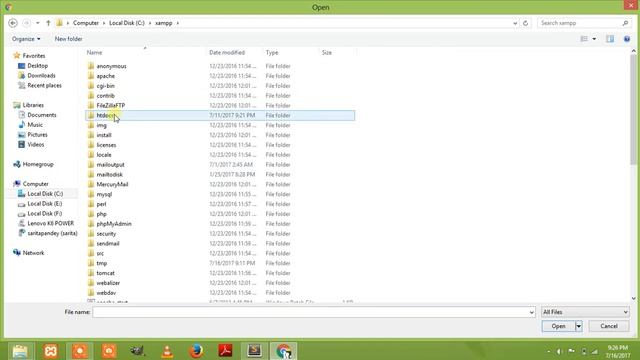
Task: Select the mailoutput folder icon
Action: 91,164
